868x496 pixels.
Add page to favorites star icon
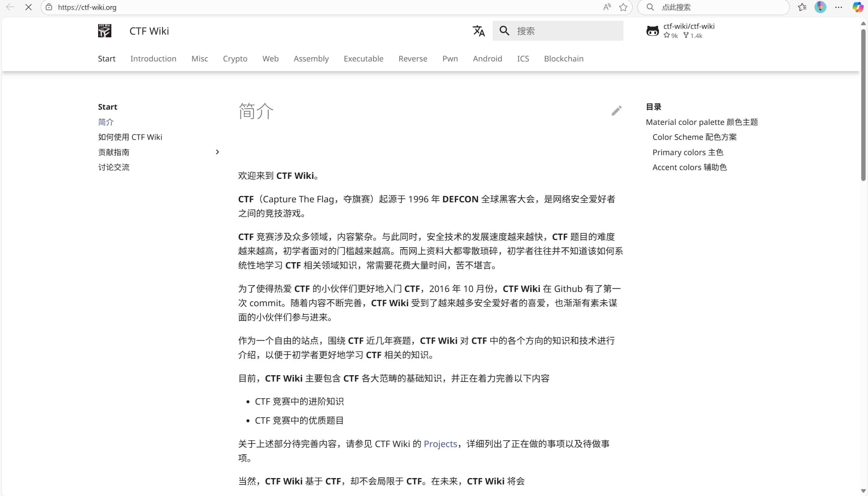pyautogui.click(x=623, y=7)
